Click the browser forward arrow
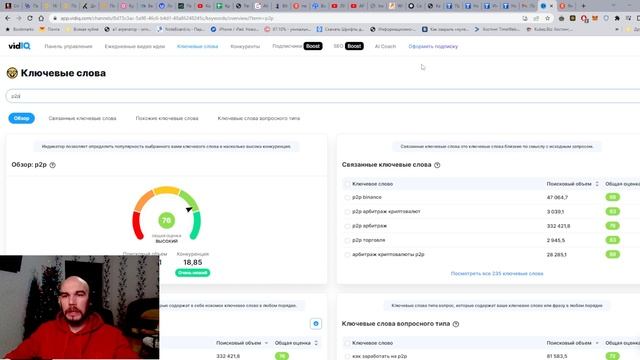This screenshot has width=640, height=360. [19, 18]
